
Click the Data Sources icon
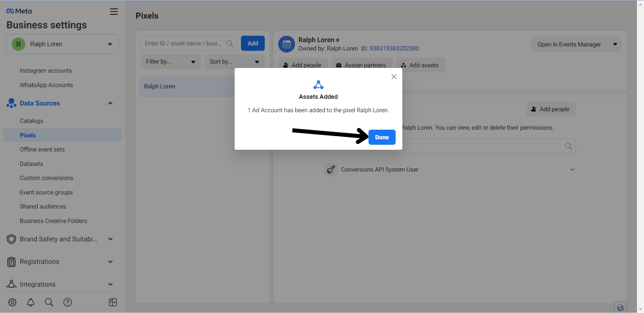[x=11, y=103]
